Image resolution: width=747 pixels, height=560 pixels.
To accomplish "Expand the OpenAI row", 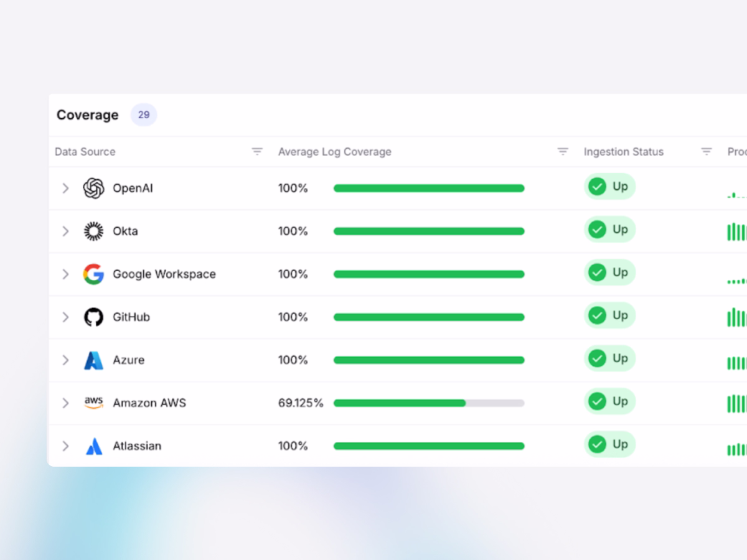I will [x=65, y=188].
